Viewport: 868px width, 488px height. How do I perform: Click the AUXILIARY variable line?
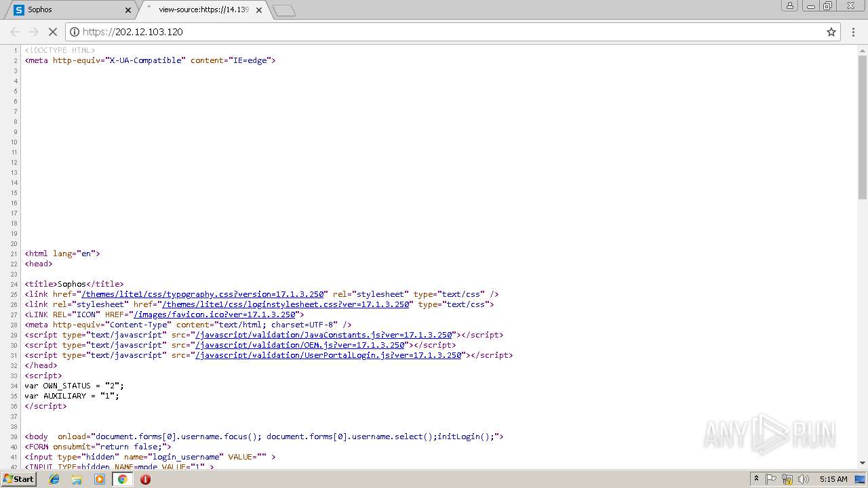pos(72,396)
